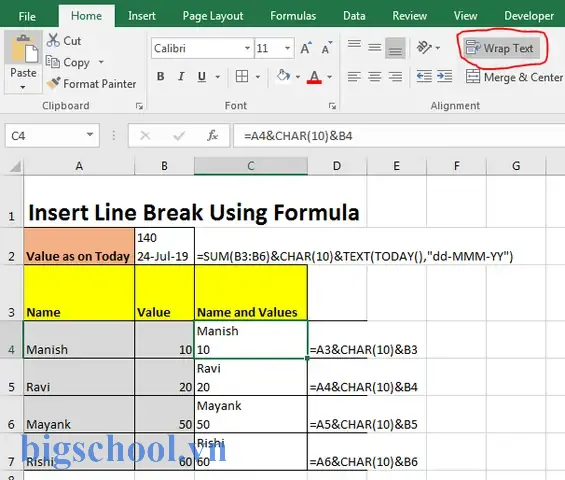Set Middle Align vertical alignment
565x480 pixels.
pos(375,47)
